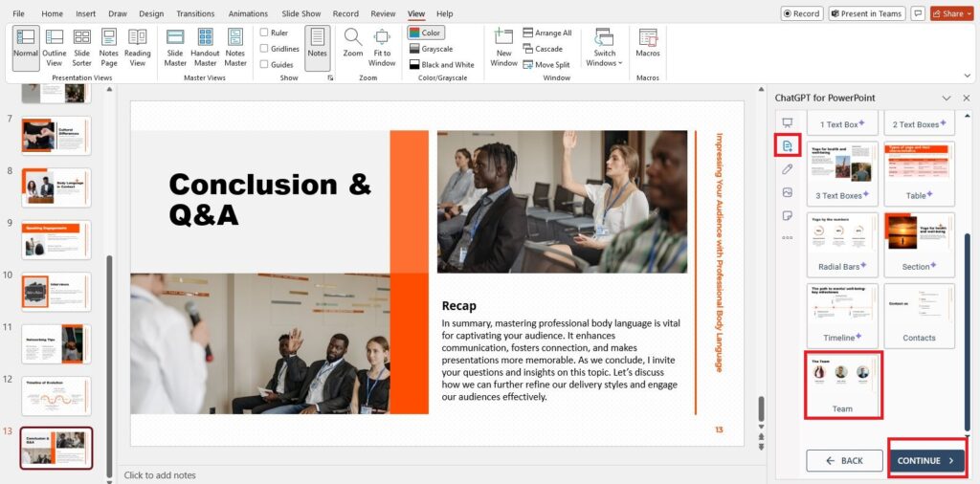Open Switch Windows dropdown
Screen dimensions: 980x484
pos(604,48)
